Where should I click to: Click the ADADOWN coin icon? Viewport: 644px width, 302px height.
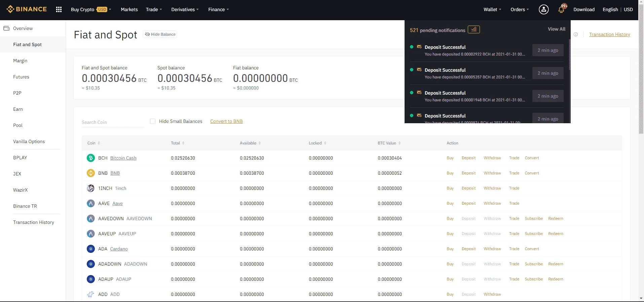[x=91, y=264]
